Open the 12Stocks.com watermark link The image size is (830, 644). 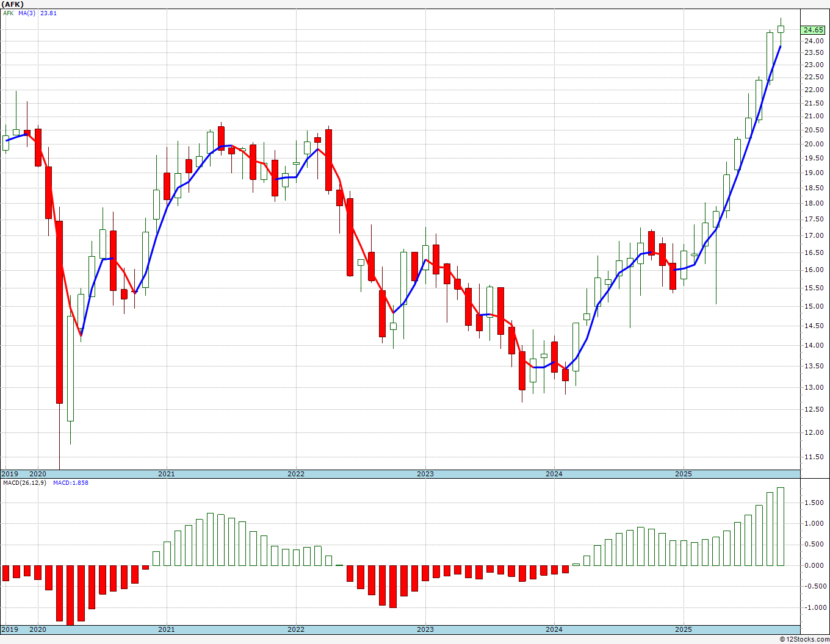click(804, 639)
